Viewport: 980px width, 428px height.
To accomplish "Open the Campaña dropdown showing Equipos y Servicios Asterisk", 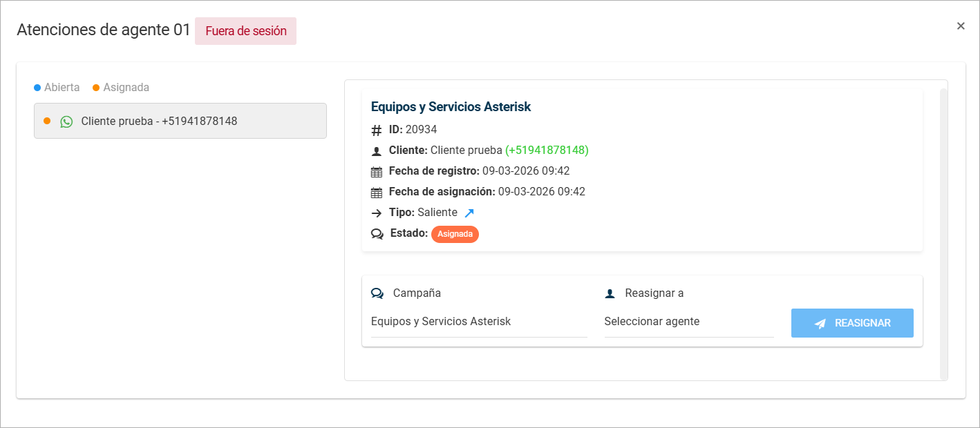I will point(479,322).
